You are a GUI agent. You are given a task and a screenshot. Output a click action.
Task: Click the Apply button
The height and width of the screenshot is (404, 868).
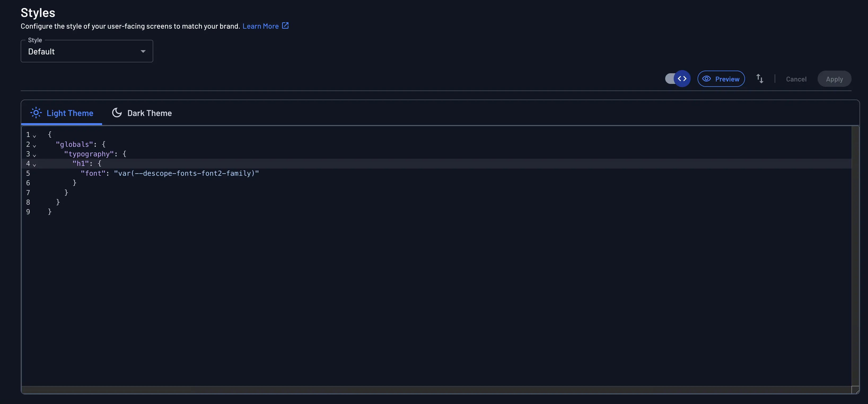(834, 79)
